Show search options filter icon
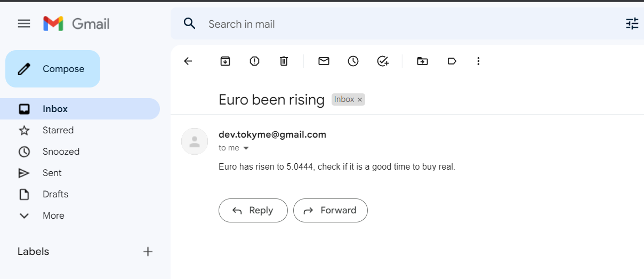 pos(632,23)
